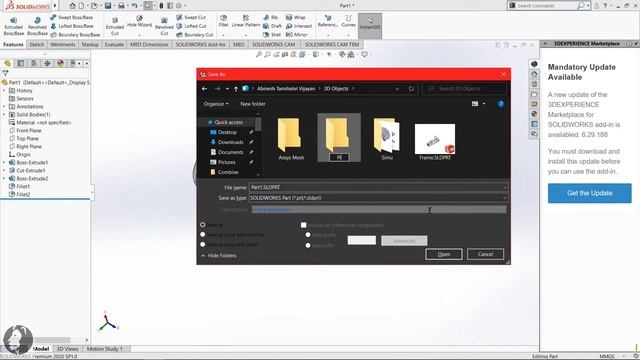Open the ConfigurationManager tab icon
Viewport: 640px width, 360px height.
34,63
